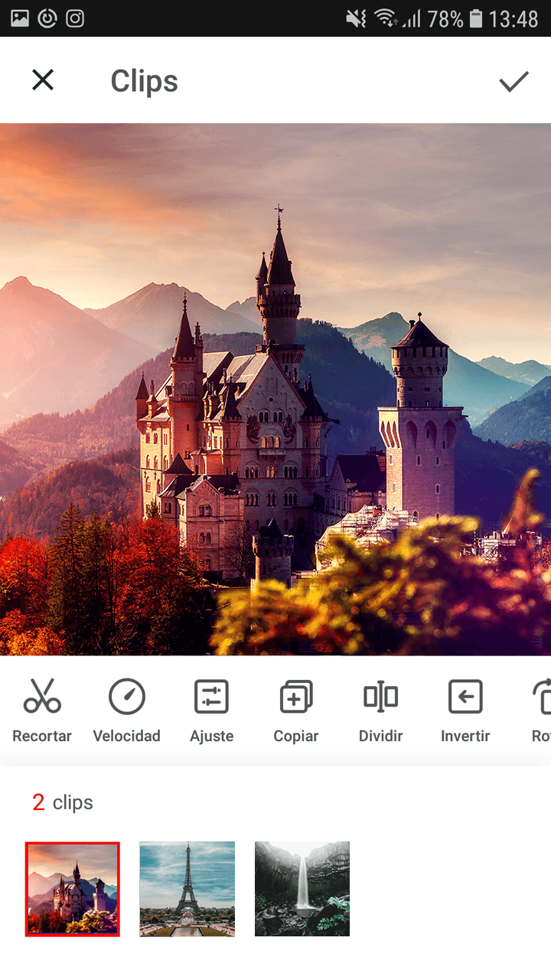Open the Velocidad speed tool
Image resolution: width=551 pixels, height=980 pixels.
[127, 711]
